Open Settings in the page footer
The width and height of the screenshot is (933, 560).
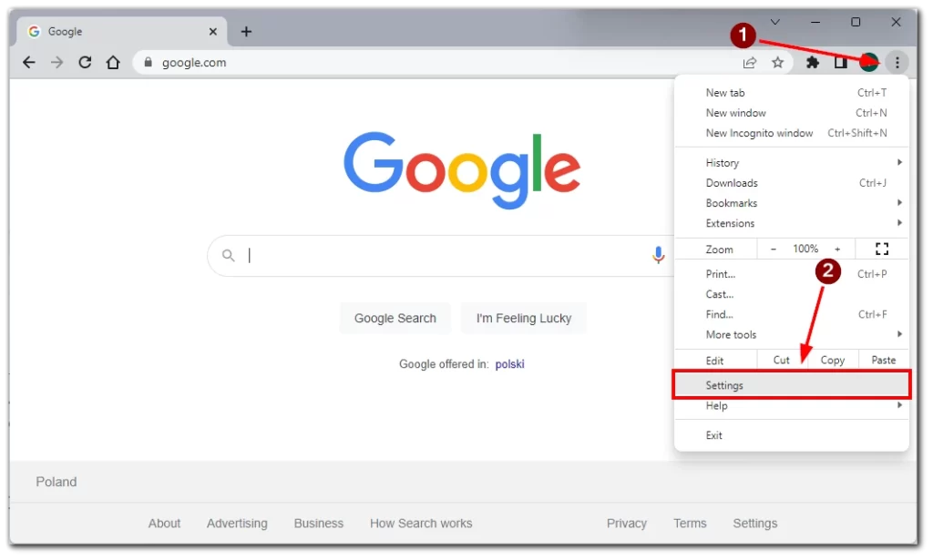coord(755,524)
